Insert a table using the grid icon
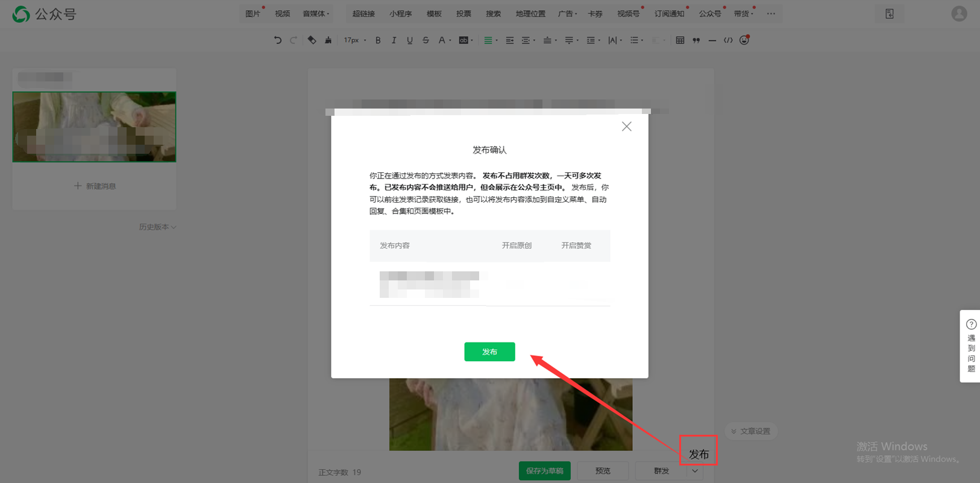This screenshot has width=980, height=483. point(680,40)
